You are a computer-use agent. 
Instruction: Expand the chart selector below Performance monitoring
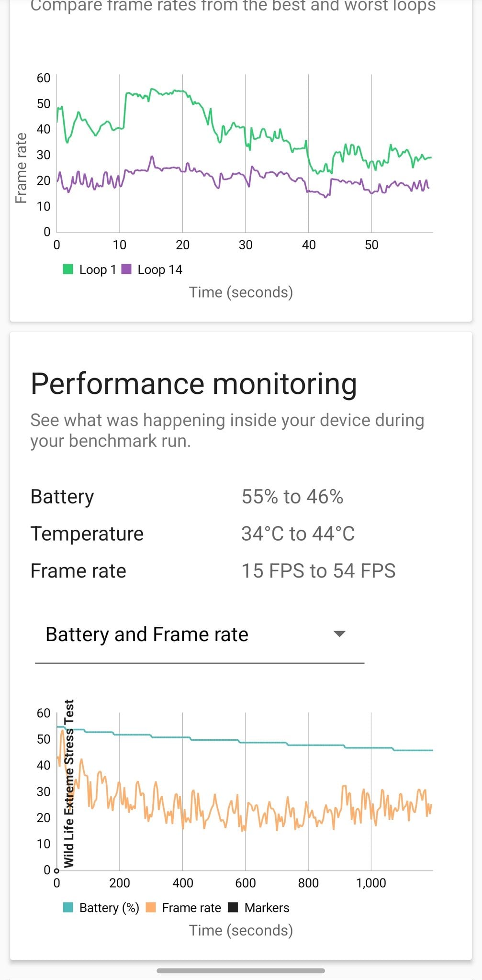point(201,634)
